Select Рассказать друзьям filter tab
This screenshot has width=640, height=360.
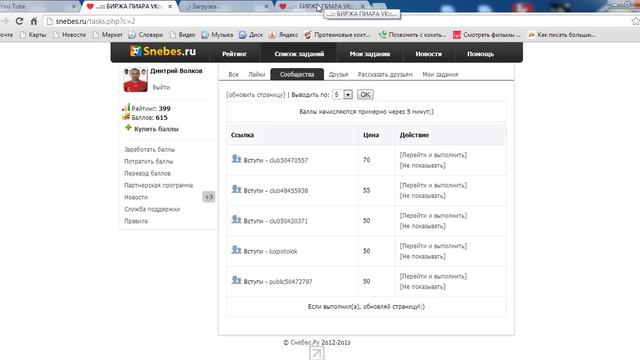[x=385, y=74]
